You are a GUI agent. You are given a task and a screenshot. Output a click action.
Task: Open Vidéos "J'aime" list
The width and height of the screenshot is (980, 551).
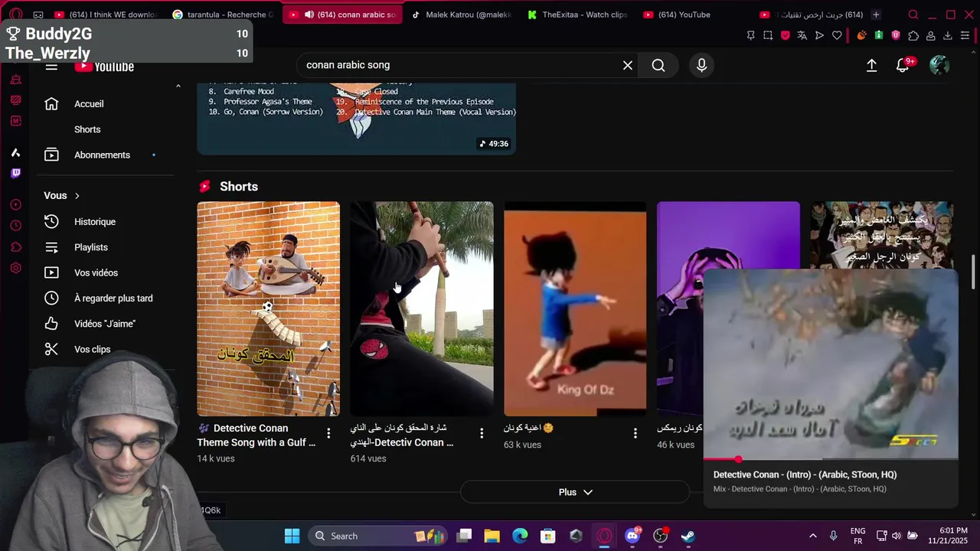pyautogui.click(x=105, y=324)
